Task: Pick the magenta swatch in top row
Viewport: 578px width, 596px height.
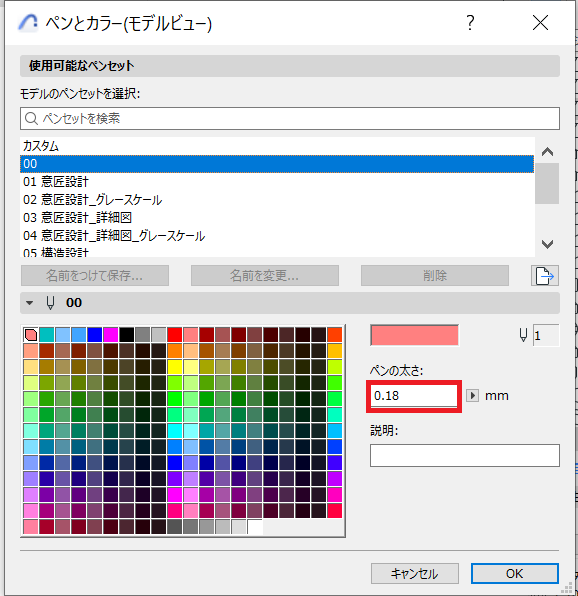Action: [111, 335]
